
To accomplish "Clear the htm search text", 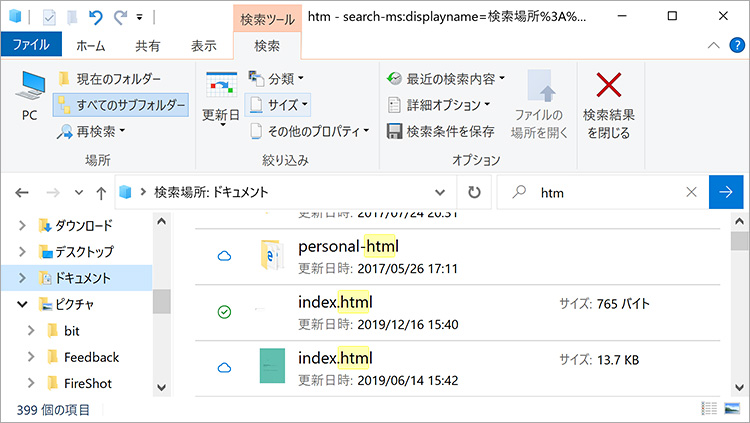I will point(691,192).
